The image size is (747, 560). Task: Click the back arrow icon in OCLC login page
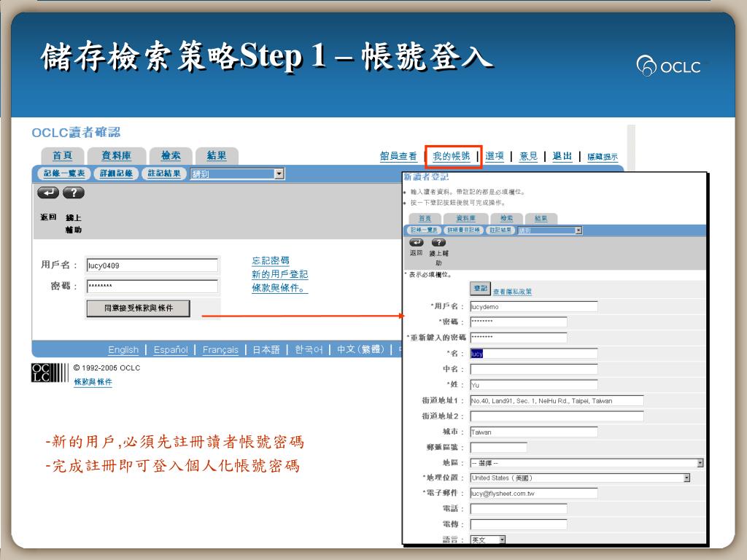click(x=48, y=192)
